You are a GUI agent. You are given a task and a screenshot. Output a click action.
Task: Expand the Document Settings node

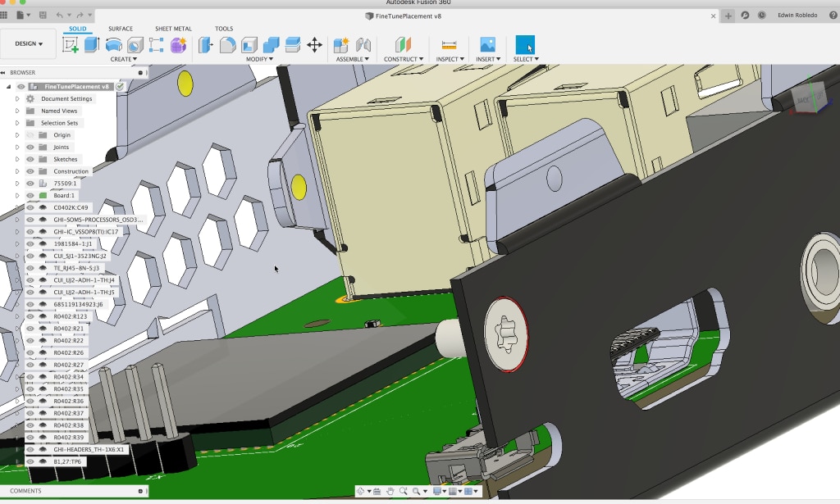point(17,99)
